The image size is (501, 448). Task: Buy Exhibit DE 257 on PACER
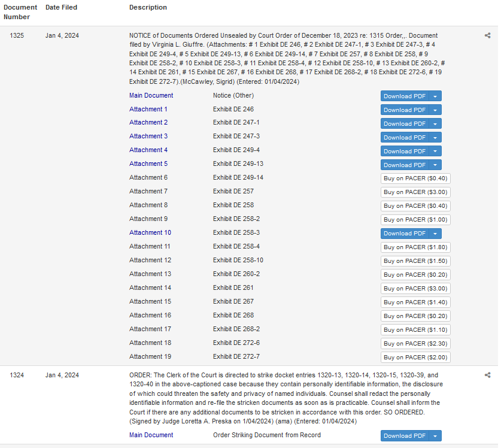point(415,192)
